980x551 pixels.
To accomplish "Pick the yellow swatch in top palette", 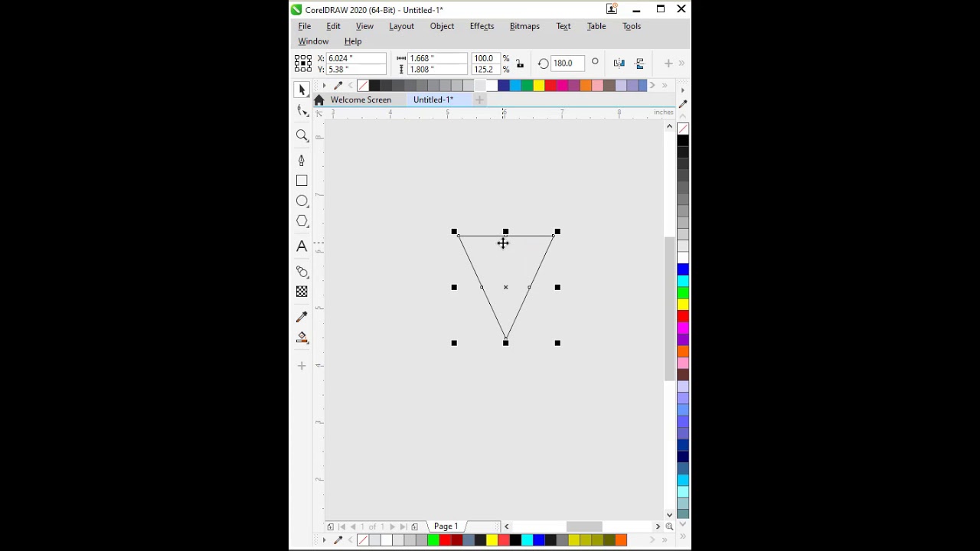I will click(x=539, y=86).
